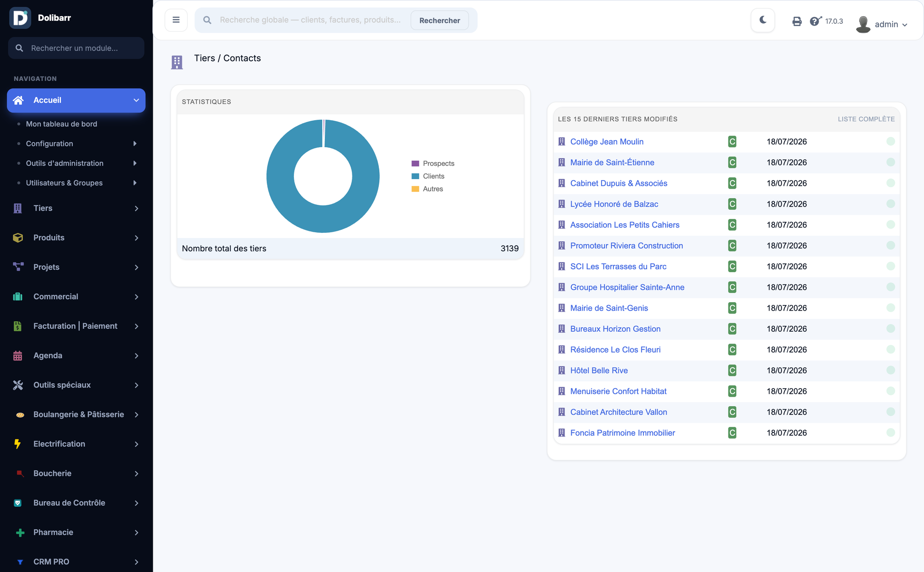This screenshot has height=572, width=924.
Task: Expand the Projets menu chevron
Action: click(x=136, y=267)
